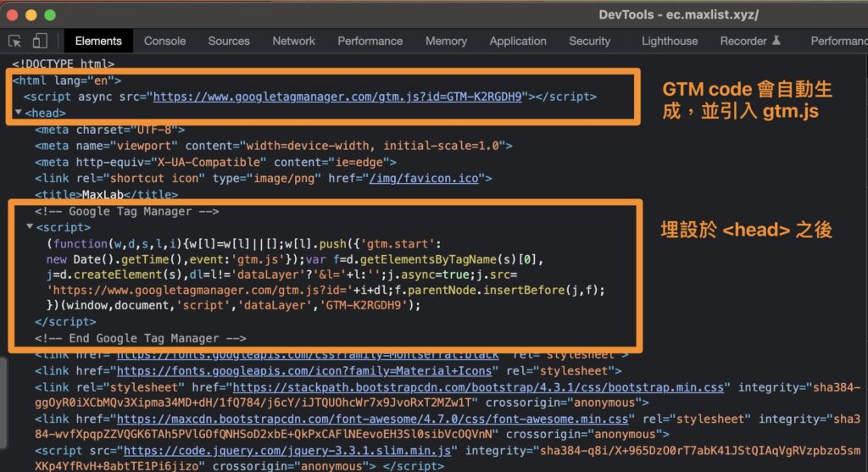
Task: Click the DevTools scrollbar handle at left edge
Action: point(3,403)
